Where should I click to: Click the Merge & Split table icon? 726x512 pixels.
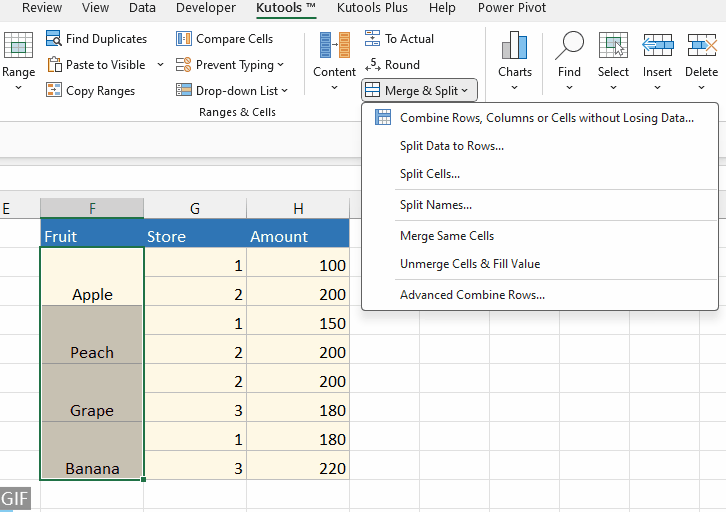point(372,90)
